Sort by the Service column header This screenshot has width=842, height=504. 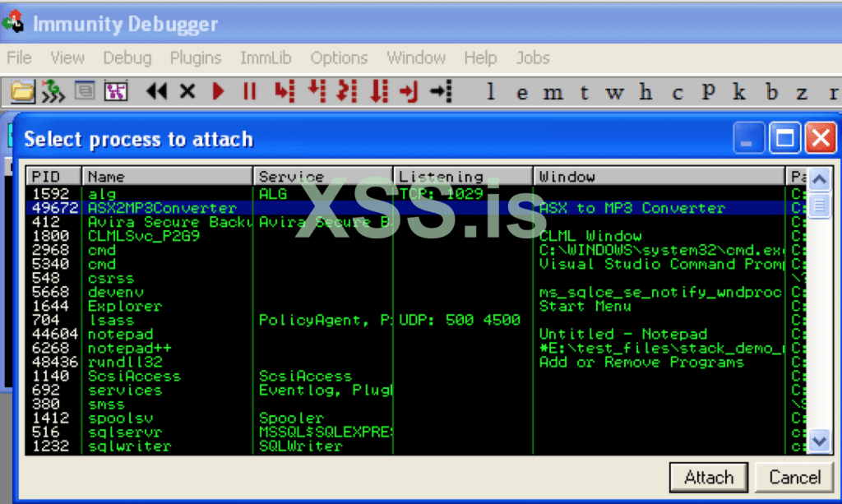click(322, 176)
